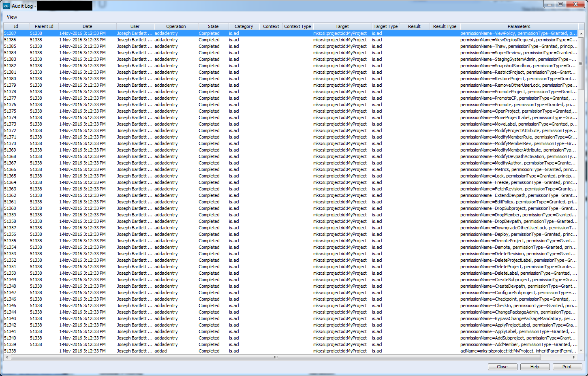588x376 pixels.
Task: Sort by the Category column header
Action: pos(244,26)
